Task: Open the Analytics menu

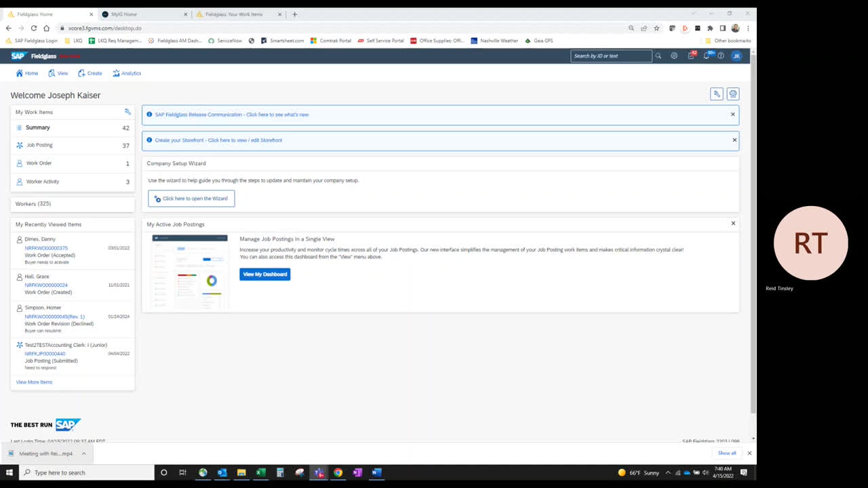Action: [x=127, y=73]
